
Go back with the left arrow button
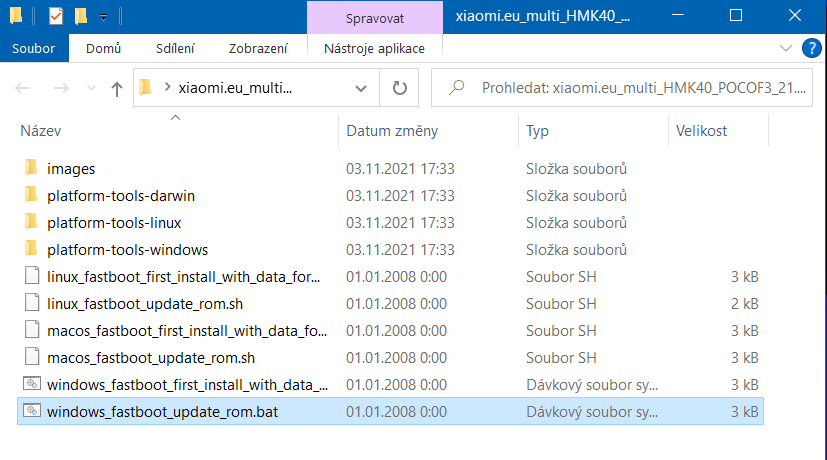[22, 88]
